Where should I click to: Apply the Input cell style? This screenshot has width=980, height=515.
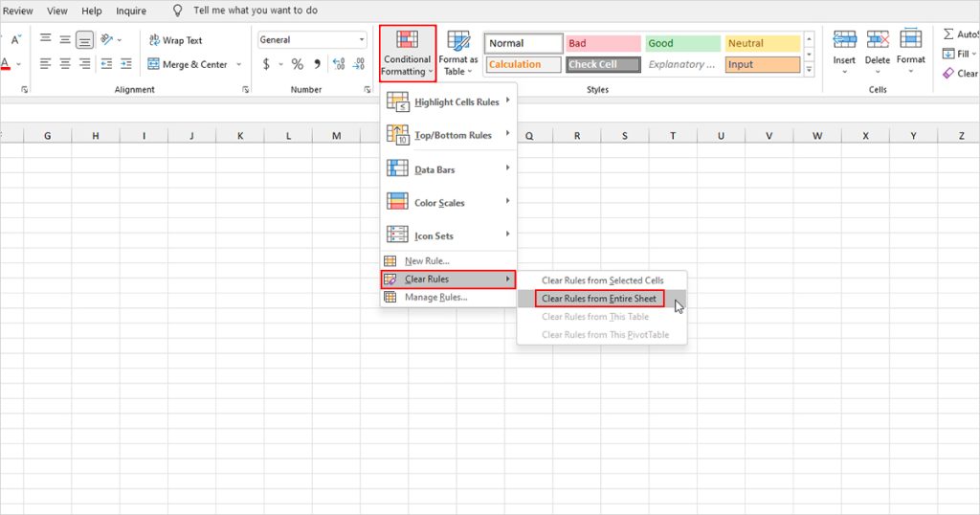pyautogui.click(x=763, y=64)
